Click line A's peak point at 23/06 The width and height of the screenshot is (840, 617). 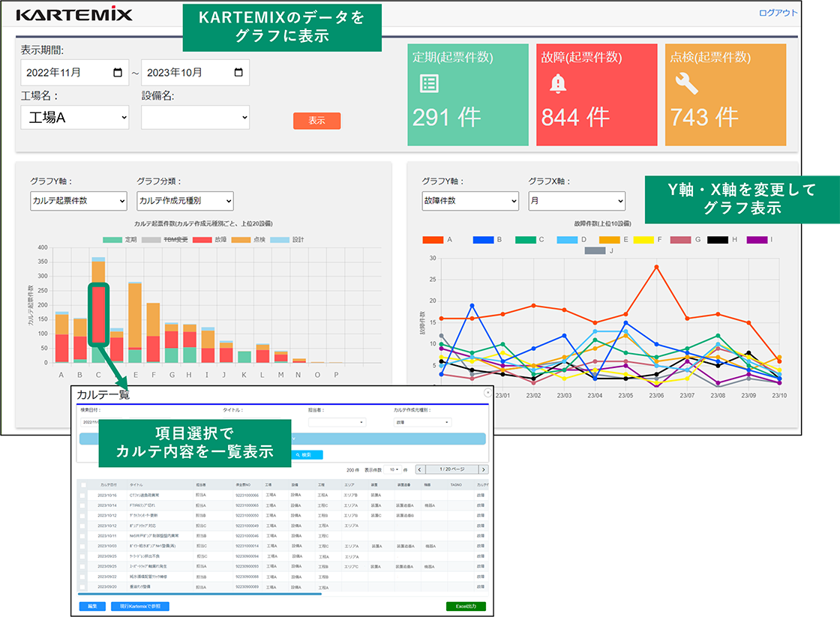click(656, 267)
